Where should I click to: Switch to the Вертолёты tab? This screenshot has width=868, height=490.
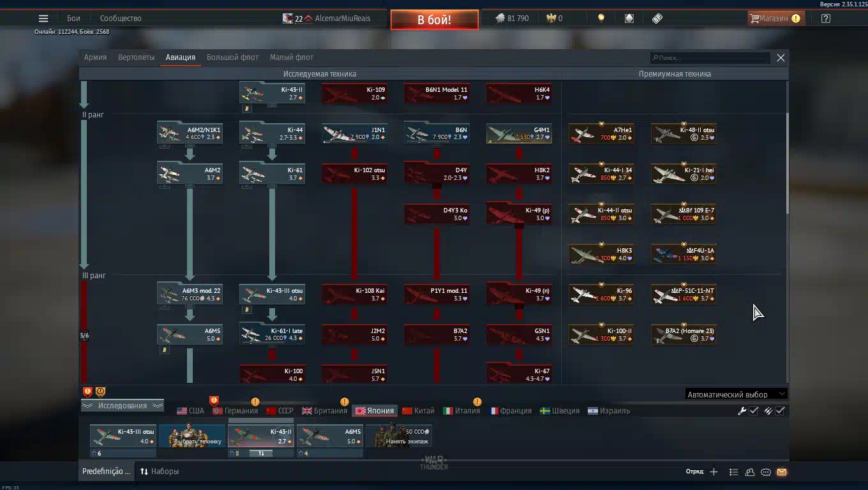click(136, 57)
